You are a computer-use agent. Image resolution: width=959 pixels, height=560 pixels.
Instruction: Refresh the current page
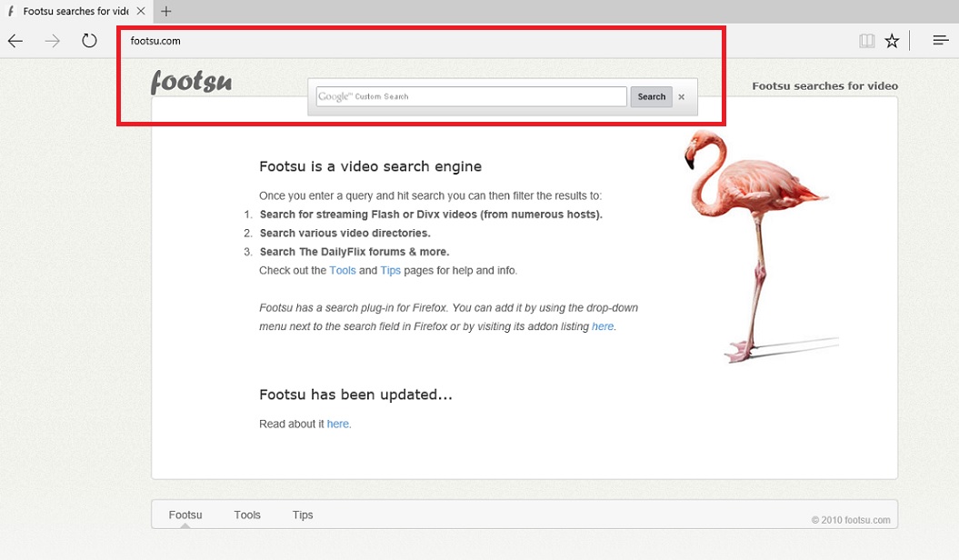pyautogui.click(x=88, y=40)
